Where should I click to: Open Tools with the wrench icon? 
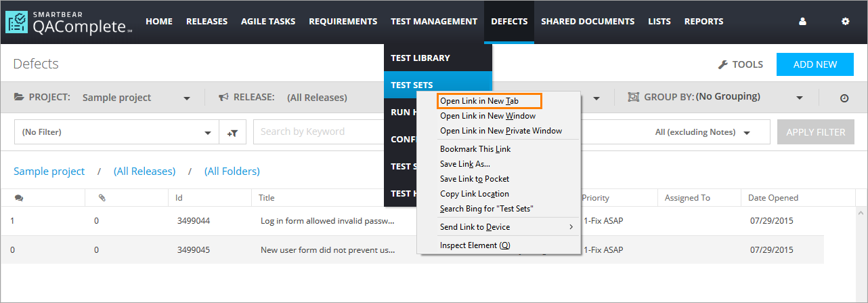(x=740, y=64)
